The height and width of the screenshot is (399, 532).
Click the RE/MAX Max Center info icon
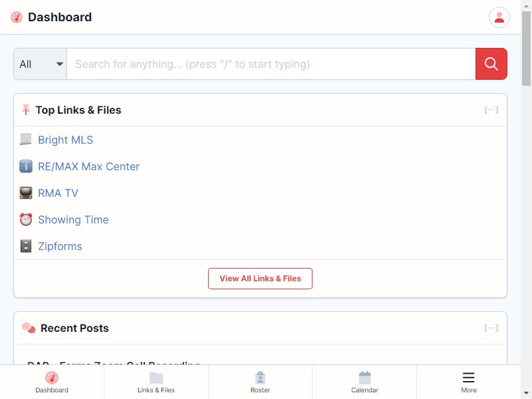coord(26,166)
